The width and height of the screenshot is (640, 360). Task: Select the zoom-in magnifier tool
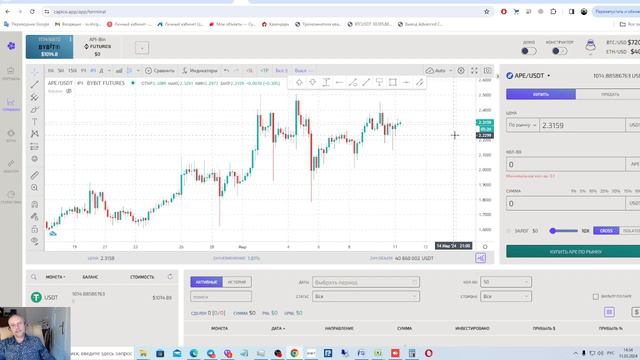[x=35, y=188]
